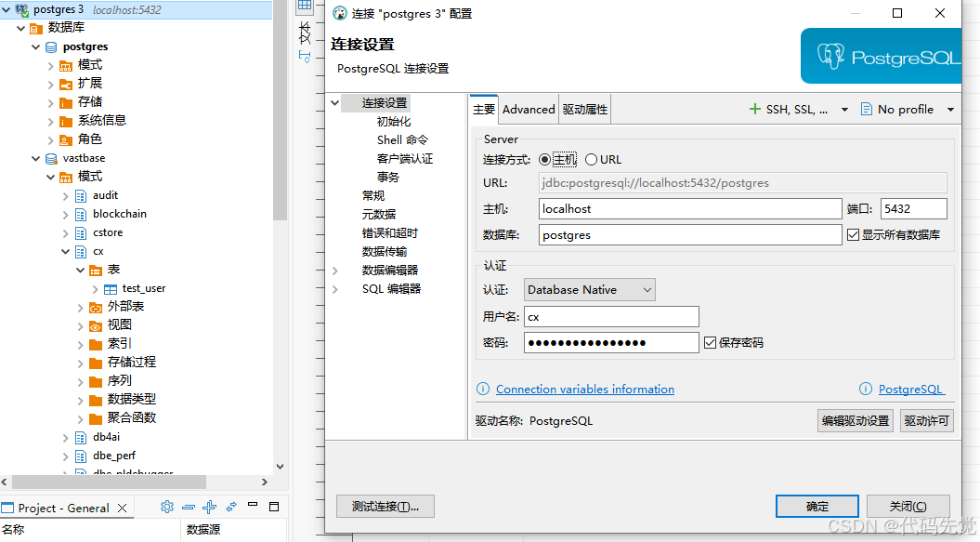Click the grid icon in editor side strip
980x542 pixels.
click(x=305, y=6)
